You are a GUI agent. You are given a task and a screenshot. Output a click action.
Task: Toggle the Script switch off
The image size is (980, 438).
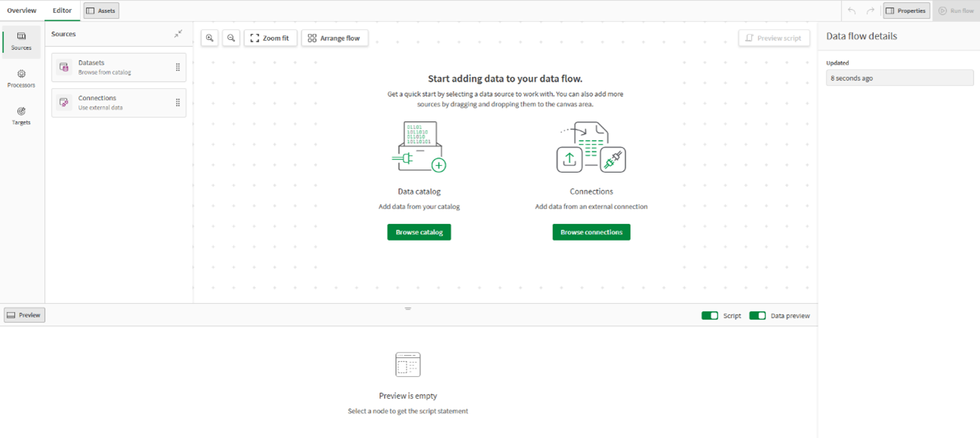(x=709, y=316)
